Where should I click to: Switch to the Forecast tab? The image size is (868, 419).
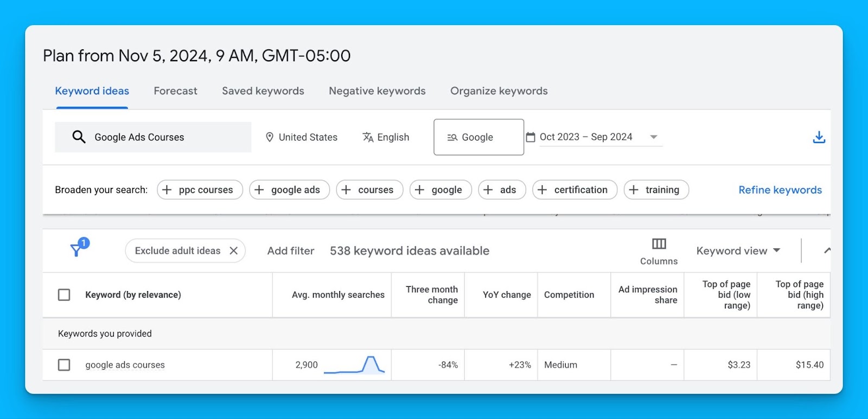pyautogui.click(x=175, y=91)
